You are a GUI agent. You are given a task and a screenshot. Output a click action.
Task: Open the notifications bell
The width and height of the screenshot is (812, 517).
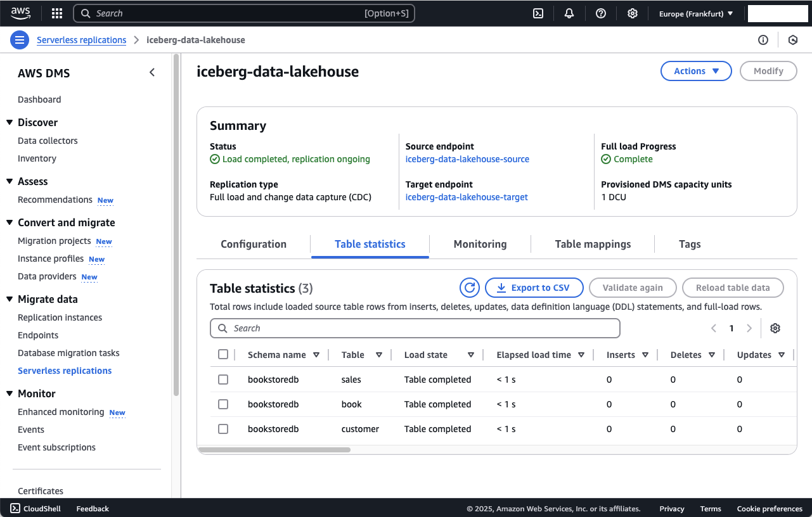point(569,13)
